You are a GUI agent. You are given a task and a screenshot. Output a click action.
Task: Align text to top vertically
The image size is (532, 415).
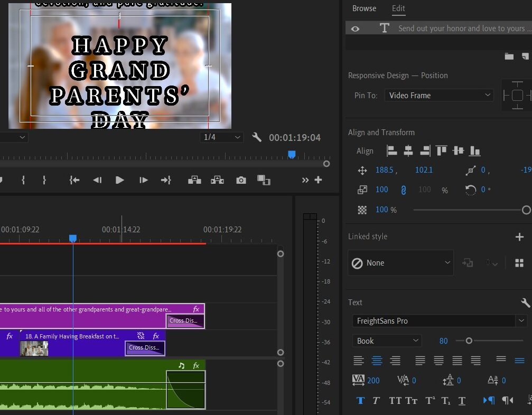501,359
